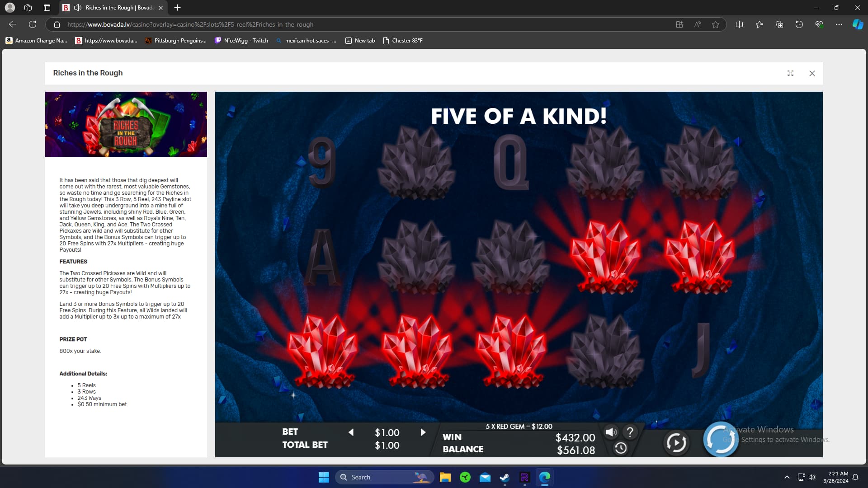Toggle the browser split screen view
868x488 pixels.
pos(739,24)
